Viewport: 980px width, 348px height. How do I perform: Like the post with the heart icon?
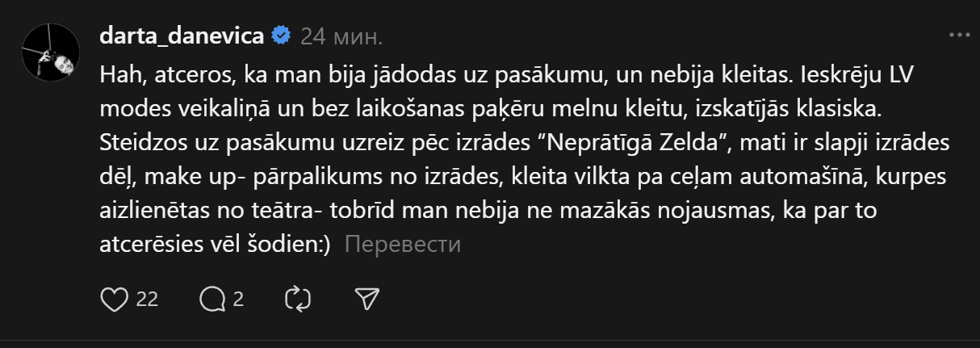click(x=115, y=300)
